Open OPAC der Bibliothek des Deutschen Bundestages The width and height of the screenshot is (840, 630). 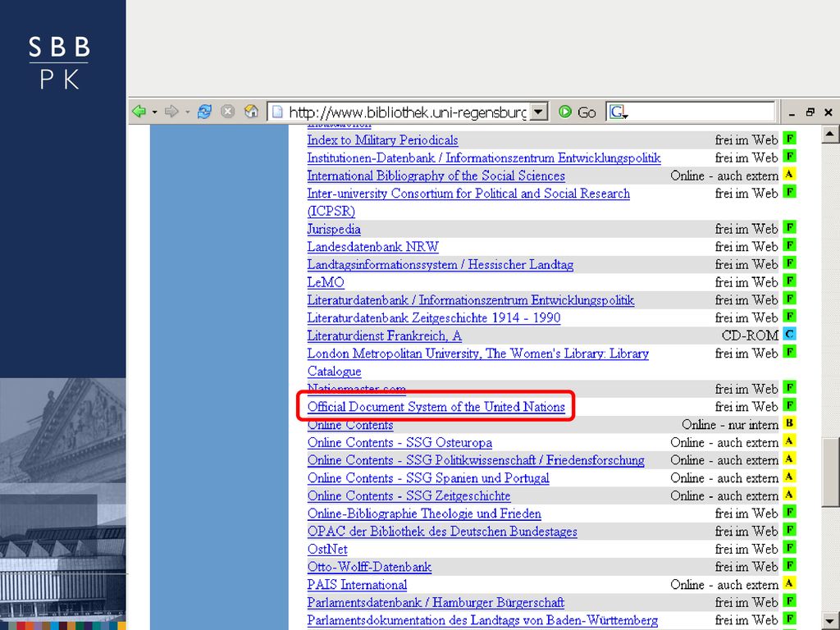pos(442,532)
